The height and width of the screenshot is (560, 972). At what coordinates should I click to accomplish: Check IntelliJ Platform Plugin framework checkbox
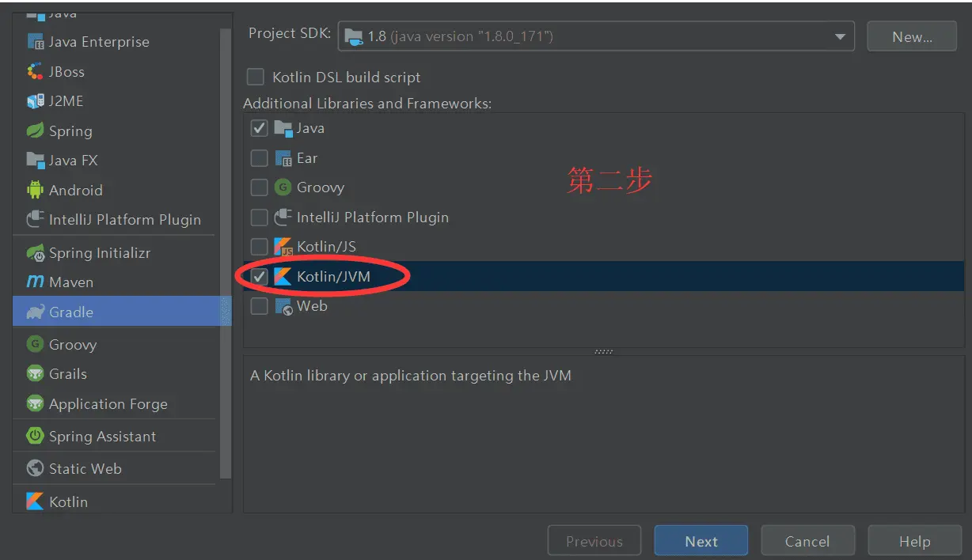(259, 217)
